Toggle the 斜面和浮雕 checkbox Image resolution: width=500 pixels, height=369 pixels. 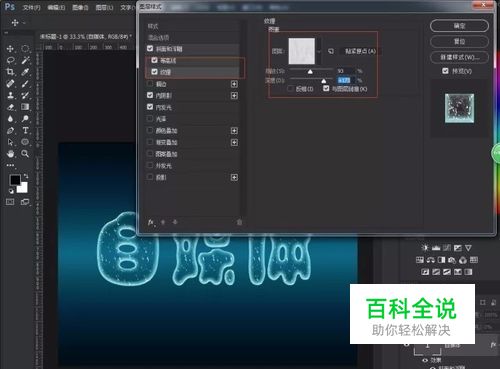150,49
